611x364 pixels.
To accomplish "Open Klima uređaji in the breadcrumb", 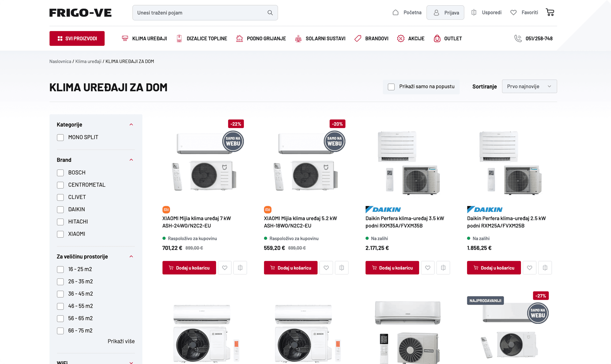I will [x=88, y=61].
